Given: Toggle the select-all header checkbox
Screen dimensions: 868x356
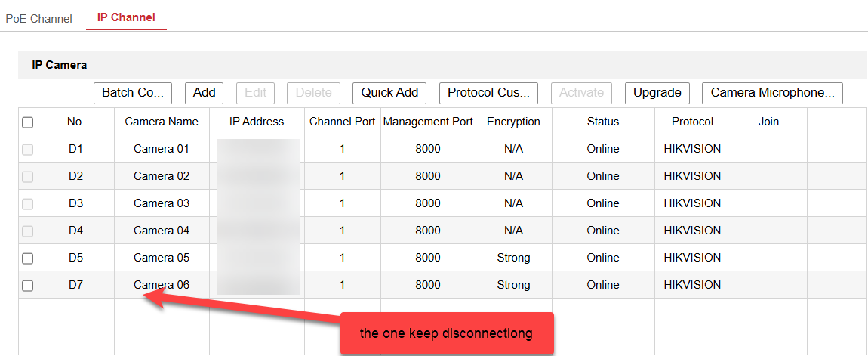Looking at the screenshot, I should tap(28, 122).
